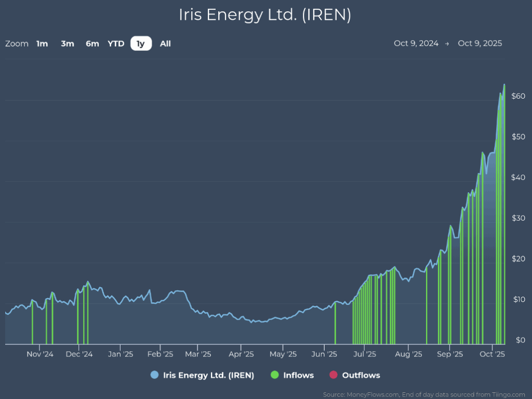
Task: Click the Oct '25 axis label
Action: coord(492,354)
